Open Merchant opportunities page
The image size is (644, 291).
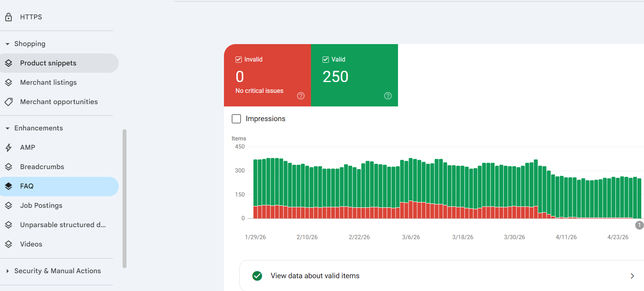[x=59, y=102]
